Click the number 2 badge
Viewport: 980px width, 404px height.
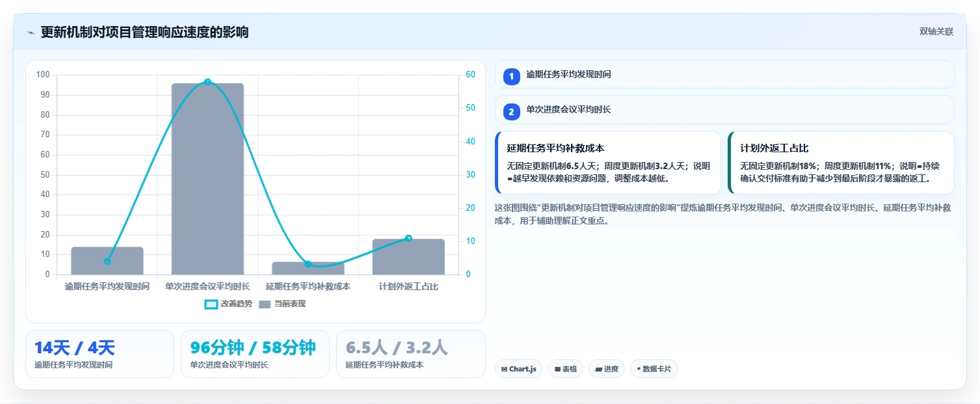[x=512, y=112]
